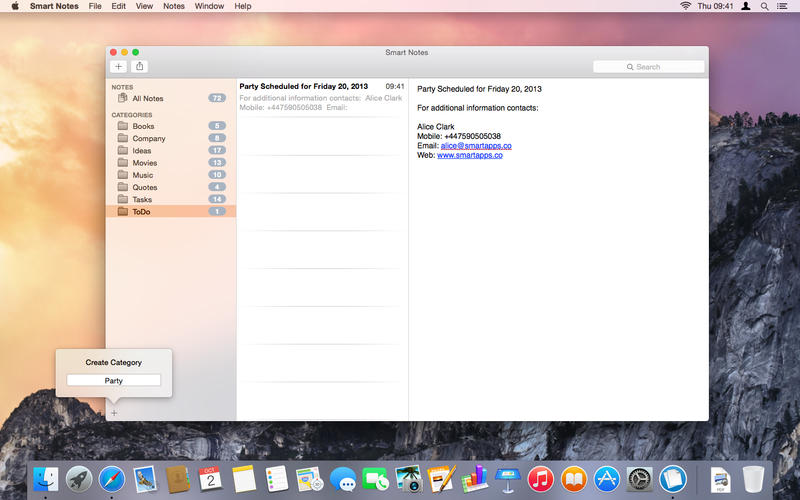Image resolution: width=800 pixels, height=500 pixels.
Task: Click the 09:41 timestamp of the note
Action: pyautogui.click(x=395, y=87)
